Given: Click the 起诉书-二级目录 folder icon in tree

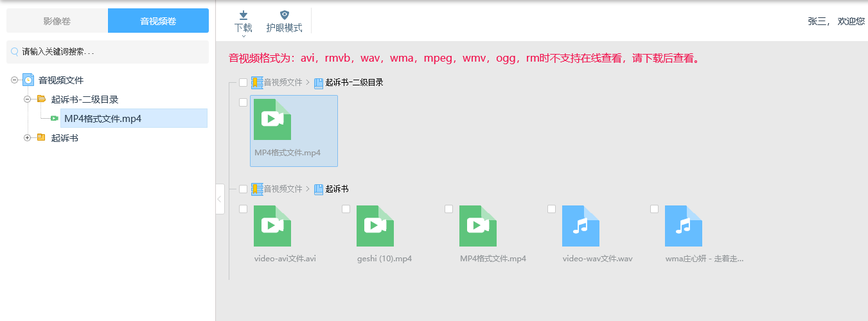Looking at the screenshot, I should [x=42, y=100].
